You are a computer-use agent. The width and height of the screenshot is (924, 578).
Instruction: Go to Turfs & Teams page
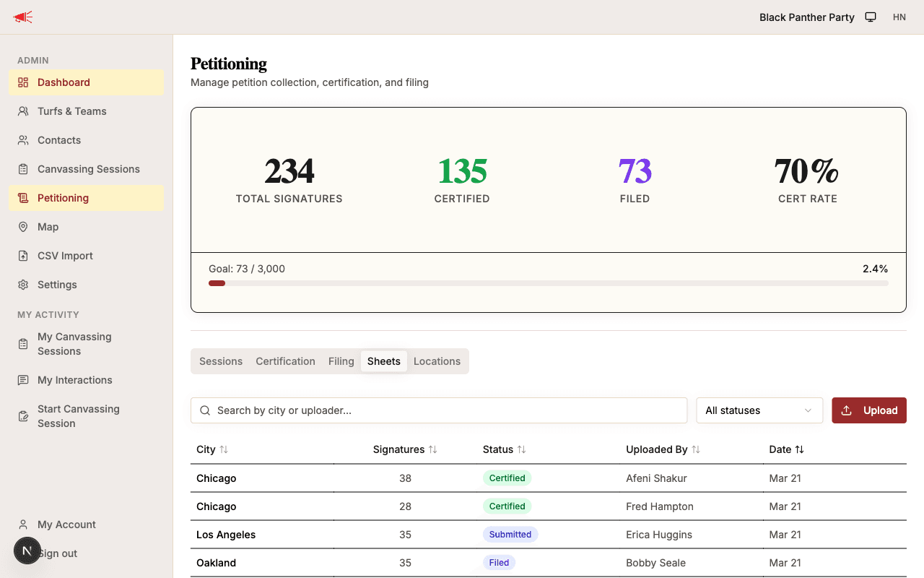[x=87, y=111]
